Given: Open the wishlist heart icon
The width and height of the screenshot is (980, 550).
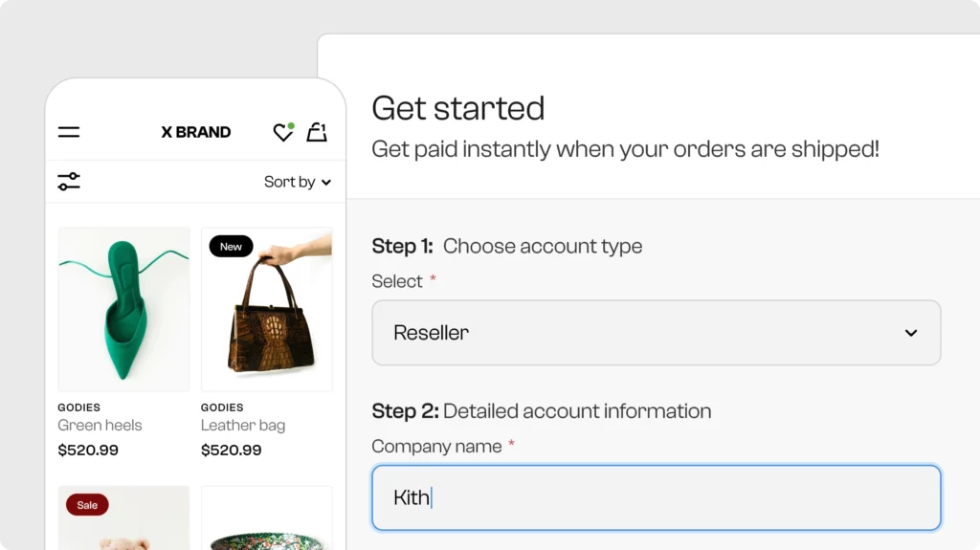Looking at the screenshot, I should [283, 132].
